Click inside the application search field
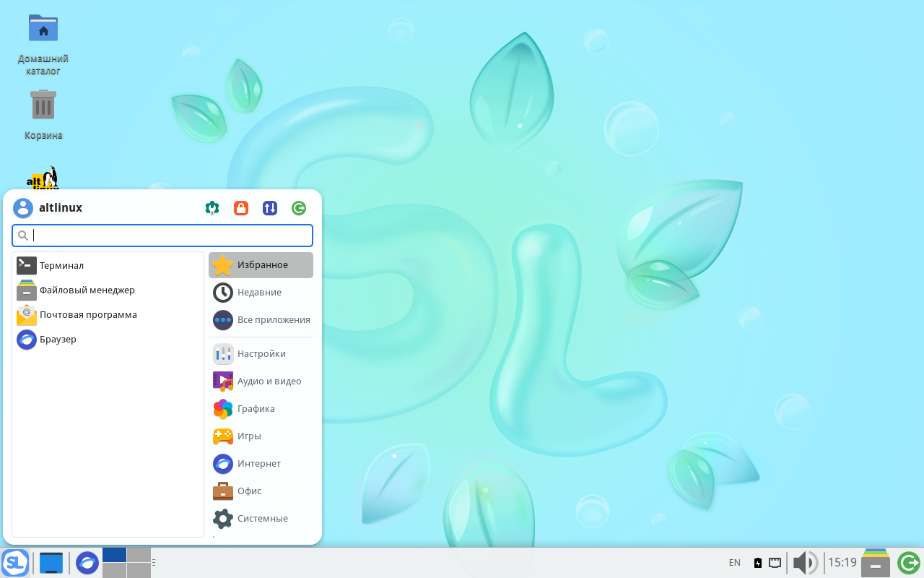924x578 pixels. pyautogui.click(x=162, y=235)
